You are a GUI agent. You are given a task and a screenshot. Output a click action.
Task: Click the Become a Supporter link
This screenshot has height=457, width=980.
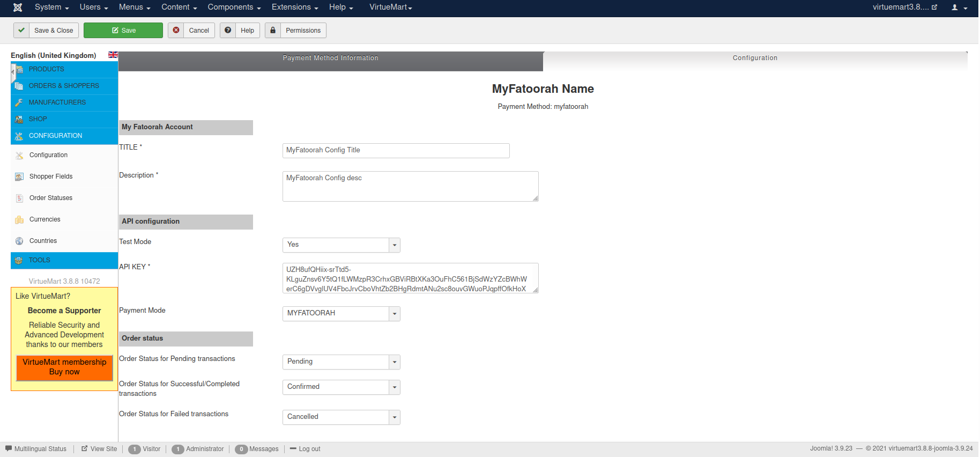[64, 311]
